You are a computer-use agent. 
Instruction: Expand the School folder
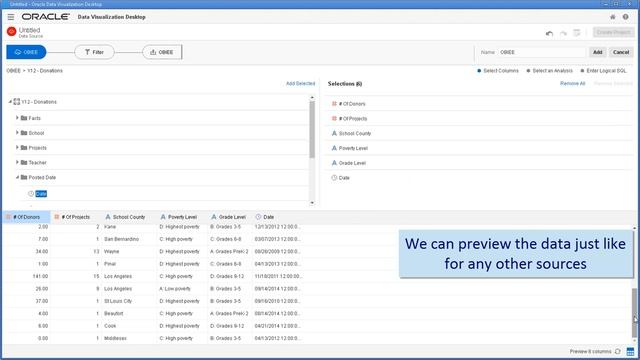click(x=17, y=133)
